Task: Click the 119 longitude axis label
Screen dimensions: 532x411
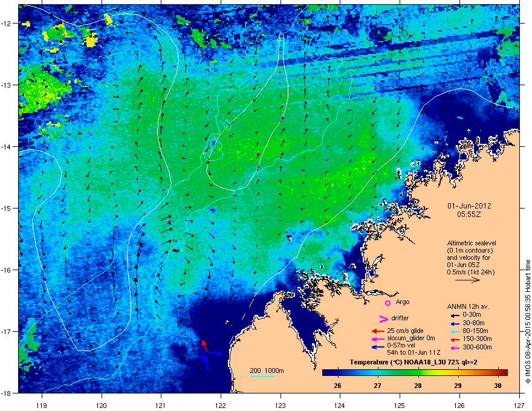Action: [42, 405]
